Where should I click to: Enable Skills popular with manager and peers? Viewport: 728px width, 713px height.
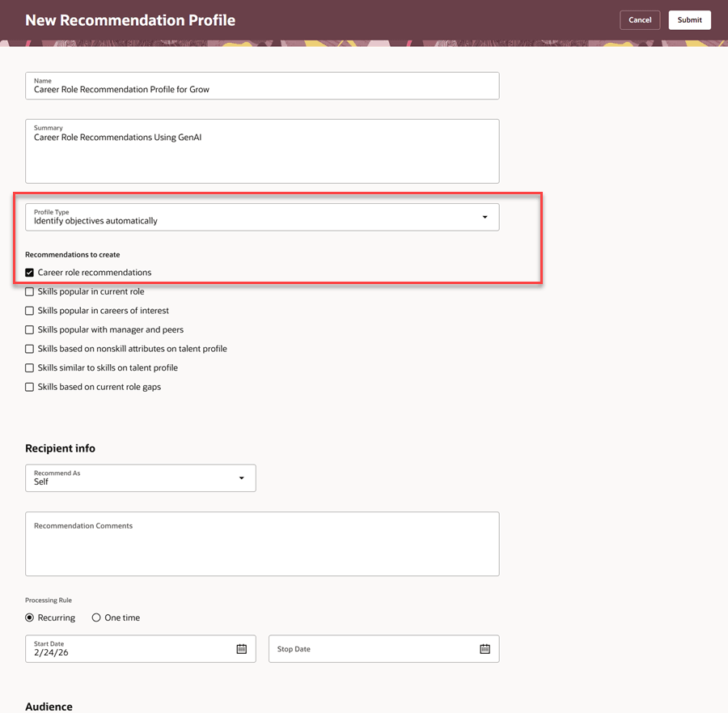tap(29, 329)
